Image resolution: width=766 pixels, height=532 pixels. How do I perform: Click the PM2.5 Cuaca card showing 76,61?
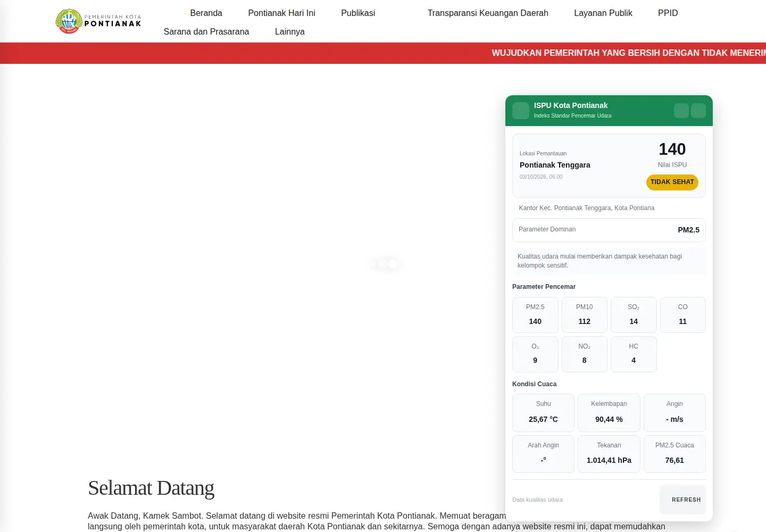click(x=675, y=454)
